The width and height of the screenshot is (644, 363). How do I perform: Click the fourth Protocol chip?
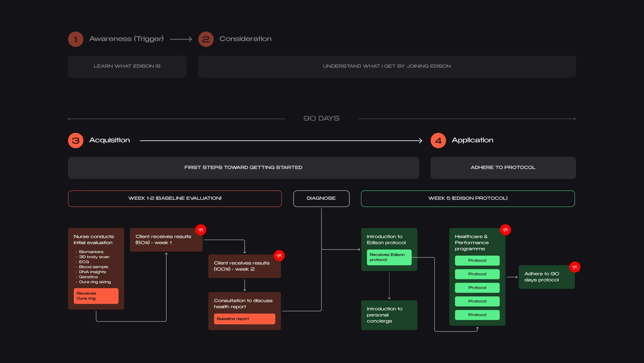click(x=477, y=301)
